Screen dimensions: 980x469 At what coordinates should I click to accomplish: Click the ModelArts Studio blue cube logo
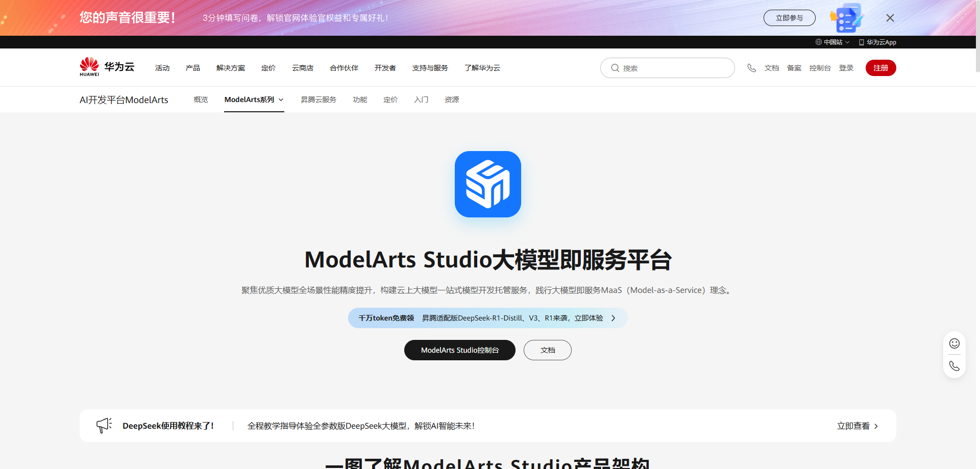[x=488, y=184]
